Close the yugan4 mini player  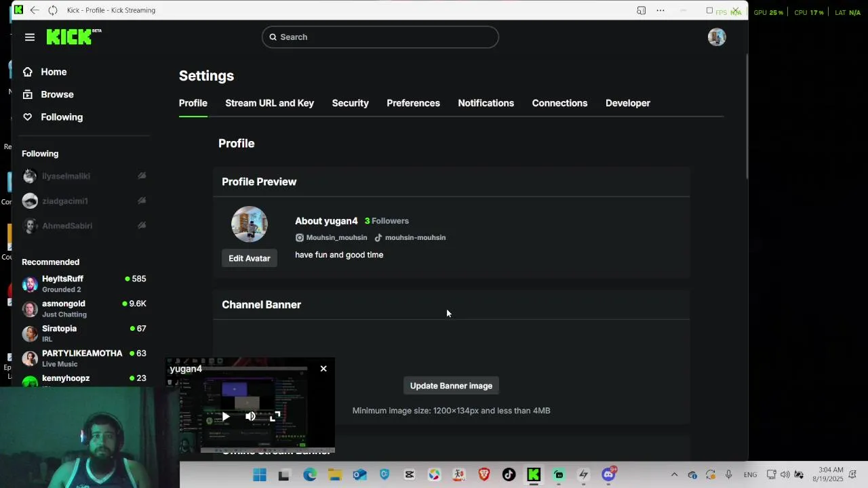323,369
